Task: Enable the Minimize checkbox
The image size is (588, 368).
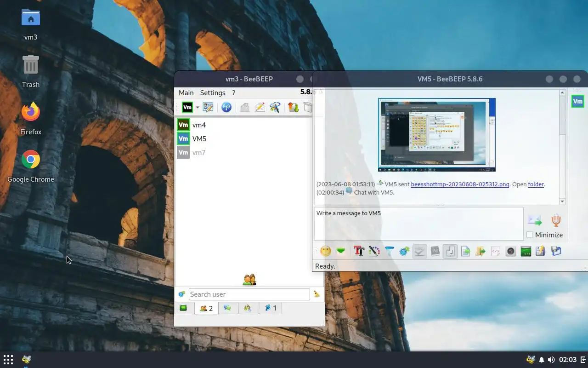Action: click(x=530, y=235)
